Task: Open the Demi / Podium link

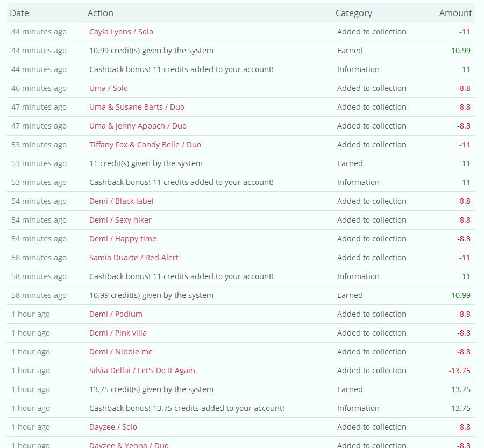Action: click(116, 314)
